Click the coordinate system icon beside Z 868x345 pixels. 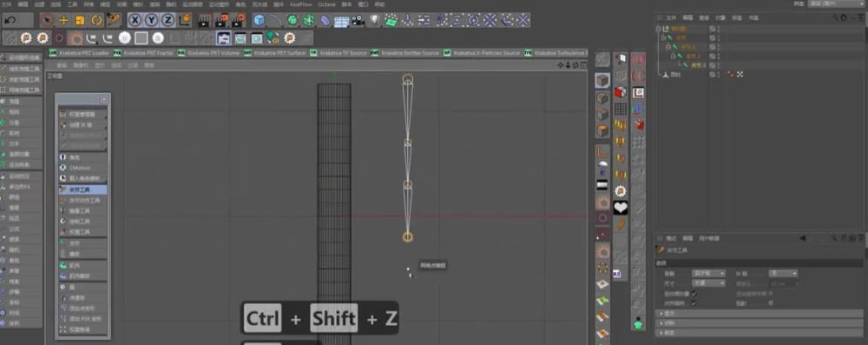point(184,21)
